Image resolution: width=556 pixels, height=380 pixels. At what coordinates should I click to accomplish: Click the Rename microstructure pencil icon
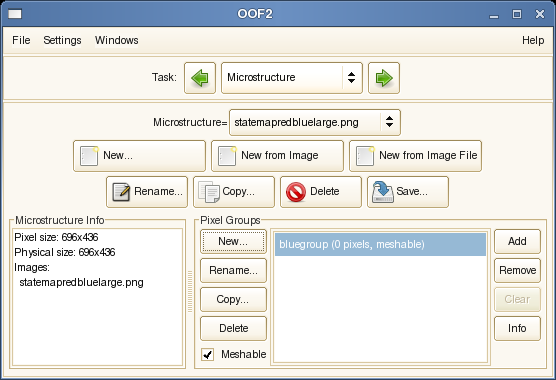tap(121, 192)
